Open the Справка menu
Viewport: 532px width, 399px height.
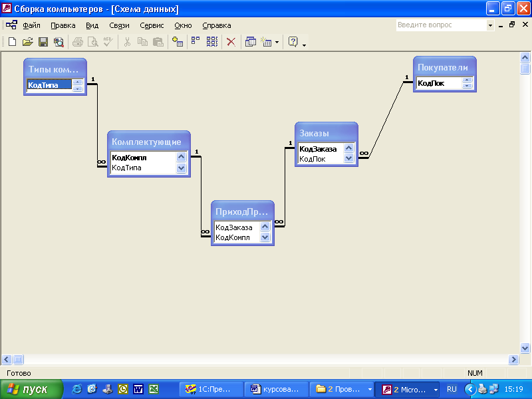point(217,25)
